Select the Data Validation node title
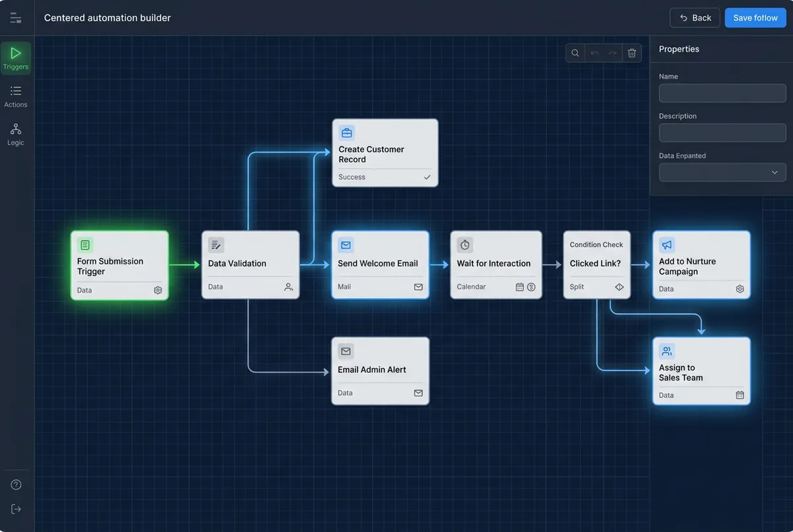The width and height of the screenshot is (793, 532). coord(237,263)
